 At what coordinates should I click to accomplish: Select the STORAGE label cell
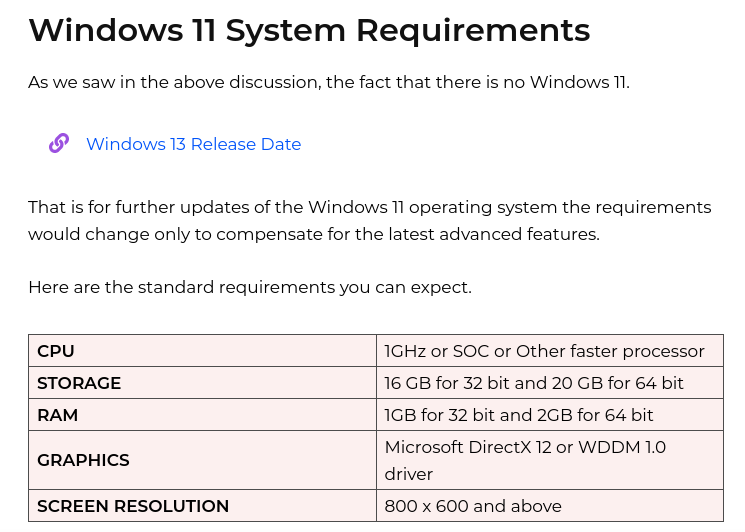79,383
